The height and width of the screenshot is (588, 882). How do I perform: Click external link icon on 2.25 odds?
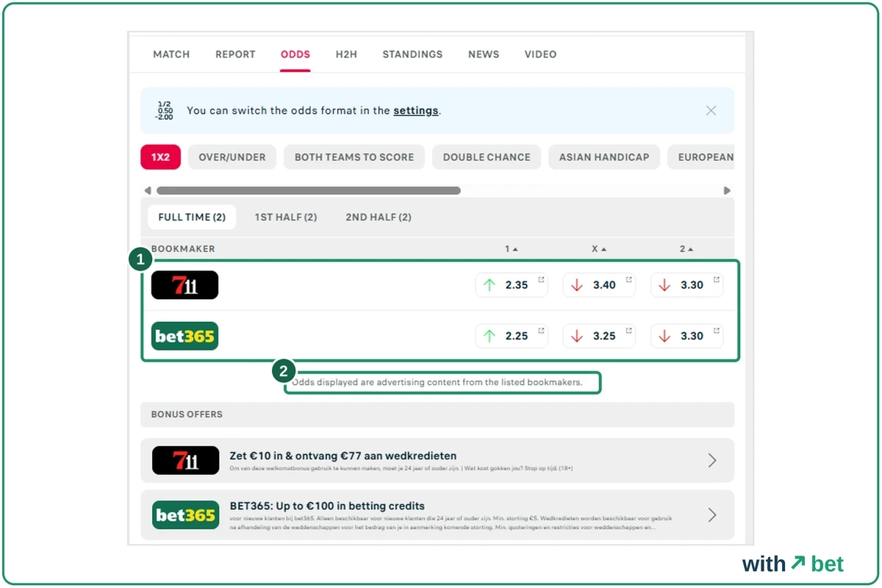[x=541, y=330]
